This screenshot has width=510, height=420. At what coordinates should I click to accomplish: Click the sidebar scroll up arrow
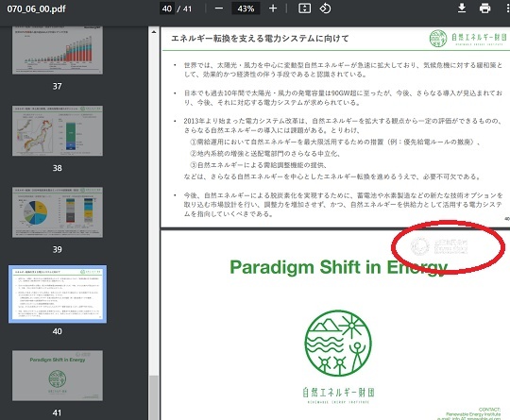[154, 32]
